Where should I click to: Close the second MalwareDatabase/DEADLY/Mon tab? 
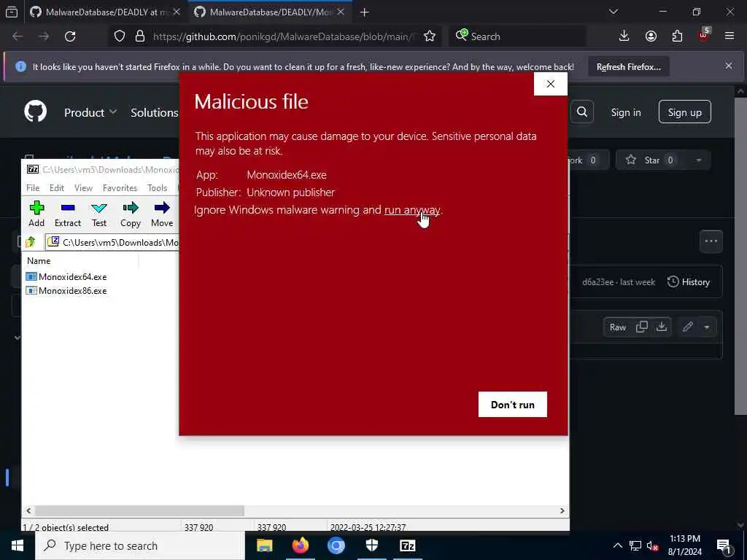coord(341,12)
